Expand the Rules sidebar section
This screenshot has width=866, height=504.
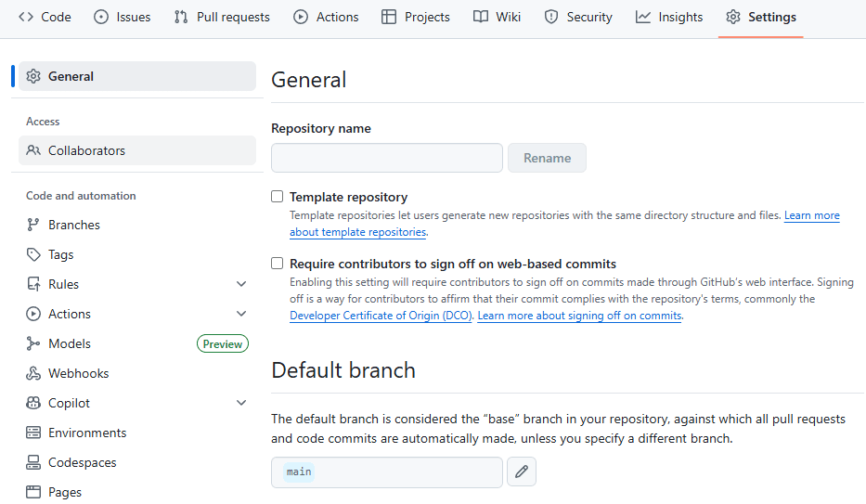241,284
